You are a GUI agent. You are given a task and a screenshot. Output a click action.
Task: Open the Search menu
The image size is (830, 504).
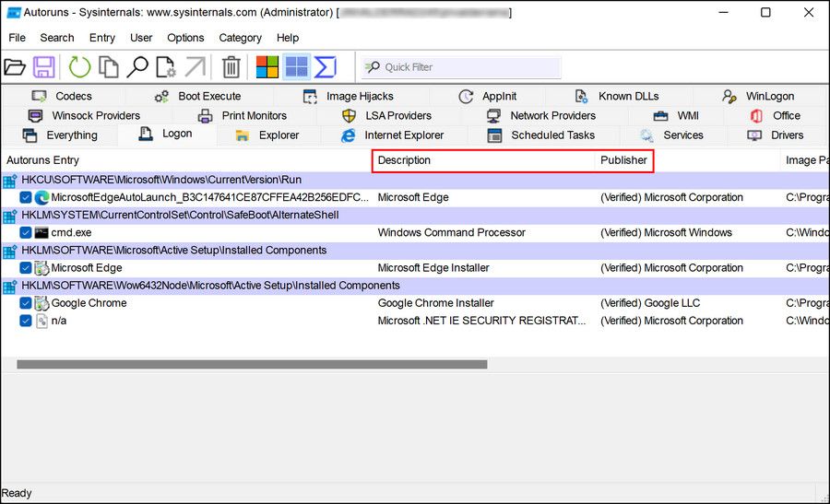pos(57,38)
